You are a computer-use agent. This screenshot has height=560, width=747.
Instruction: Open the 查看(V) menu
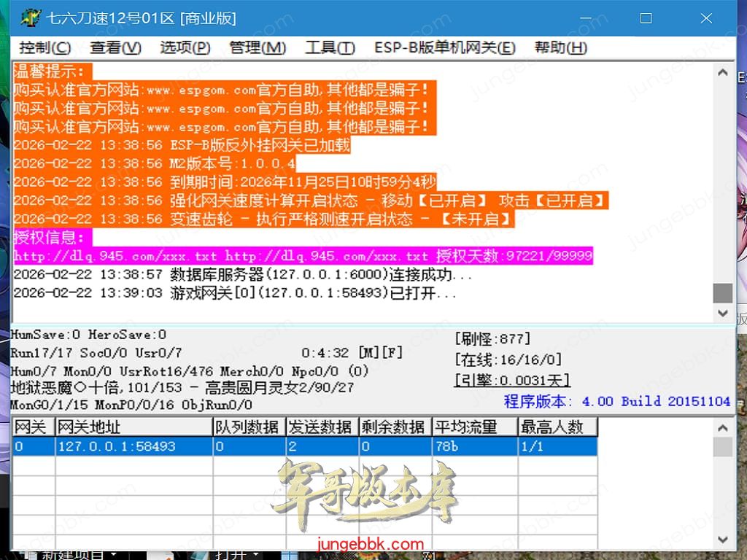[115, 48]
